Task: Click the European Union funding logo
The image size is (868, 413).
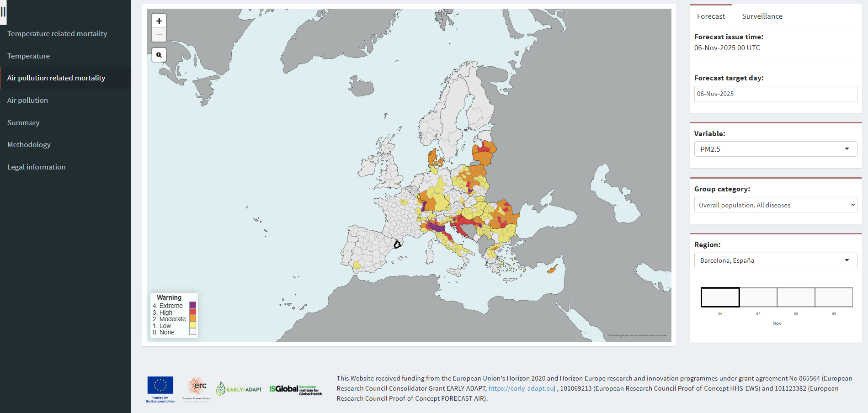Action: click(x=160, y=389)
